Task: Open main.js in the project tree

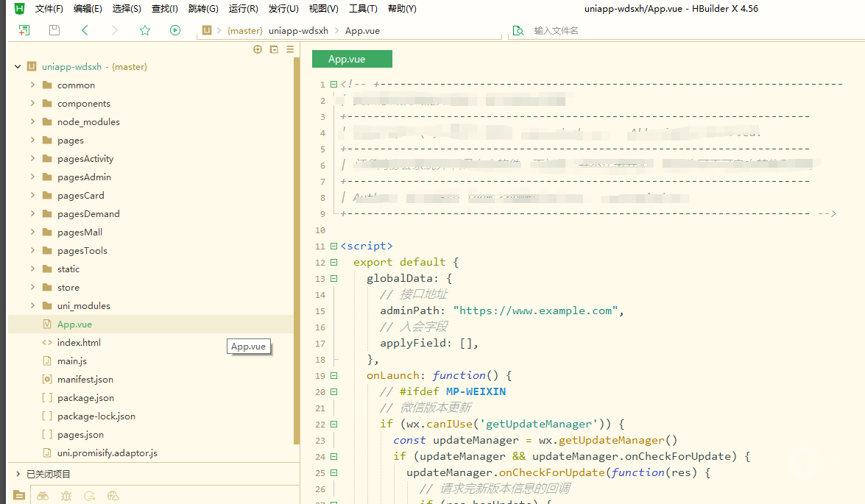Action: 71,361
